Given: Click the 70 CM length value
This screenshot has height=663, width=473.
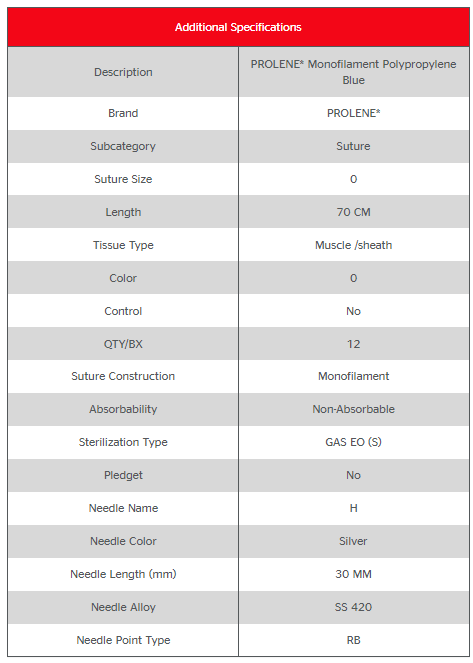Looking at the screenshot, I should coord(353,212).
